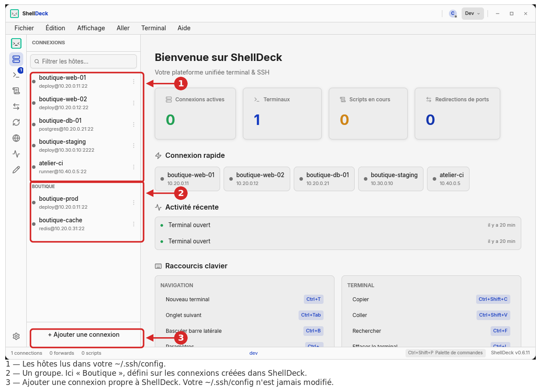Viewport: 541px width, 392px height.
Task: Click the CONNEXIONS panel header
Action: point(48,43)
